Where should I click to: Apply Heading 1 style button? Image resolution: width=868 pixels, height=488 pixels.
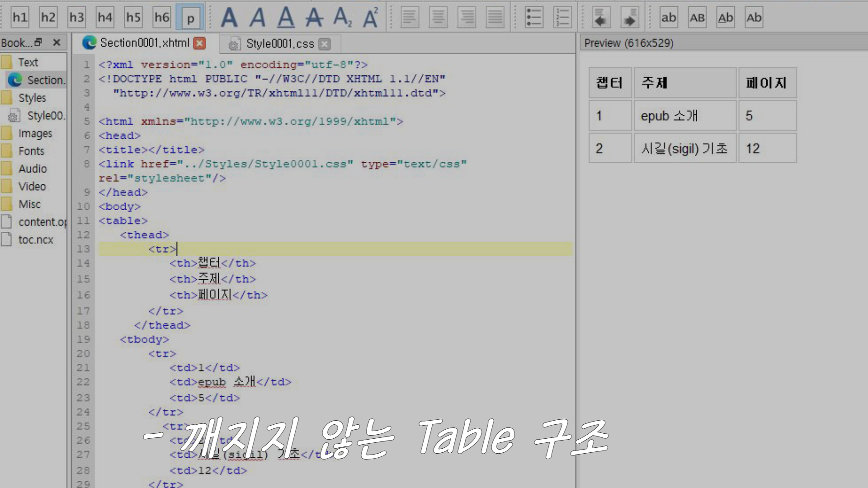click(x=19, y=18)
